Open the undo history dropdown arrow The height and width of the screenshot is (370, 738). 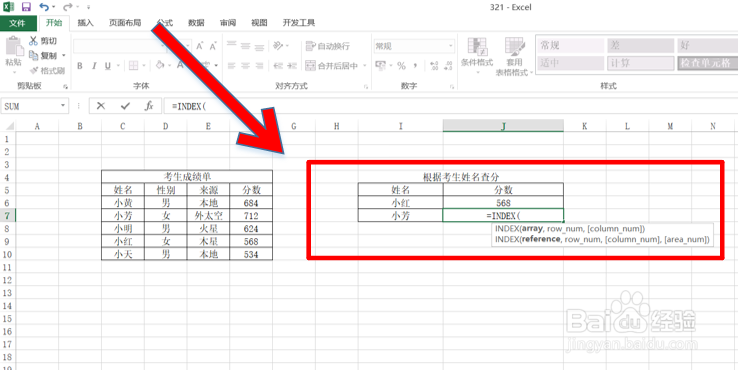pos(53,8)
